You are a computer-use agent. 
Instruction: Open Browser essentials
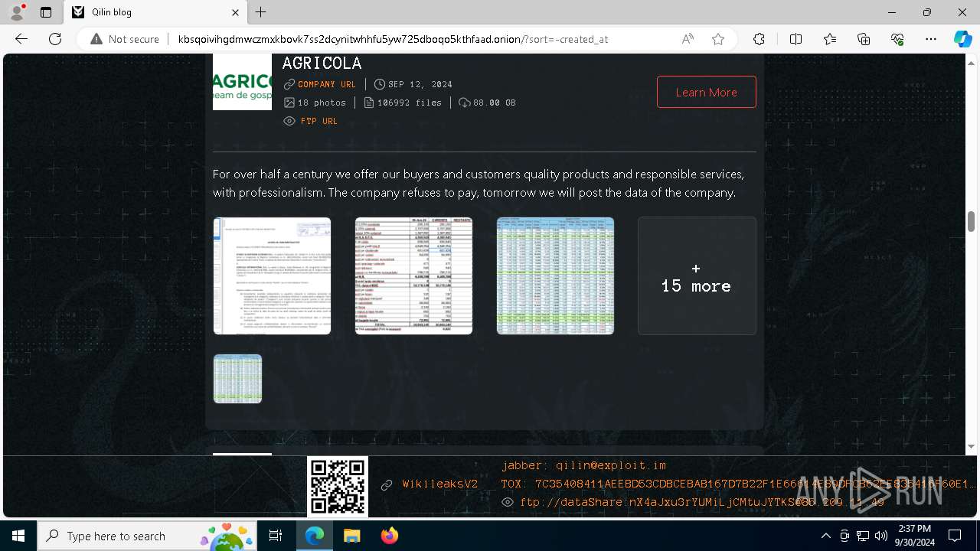pyautogui.click(x=897, y=39)
